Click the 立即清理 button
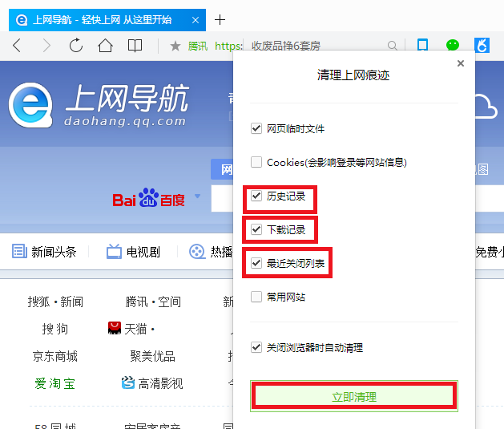The height and width of the screenshot is (429, 504). coord(354,396)
